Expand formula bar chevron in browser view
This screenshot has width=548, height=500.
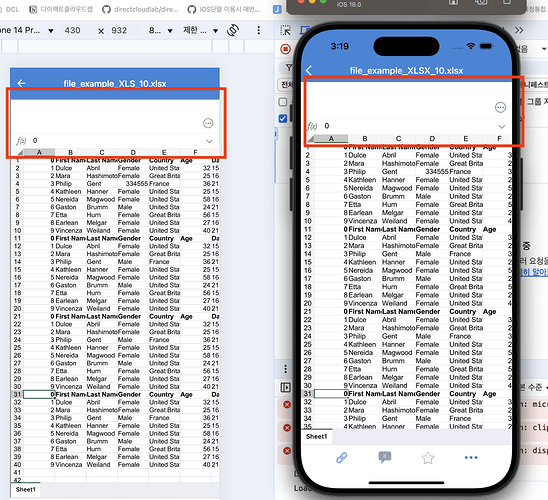(209, 141)
